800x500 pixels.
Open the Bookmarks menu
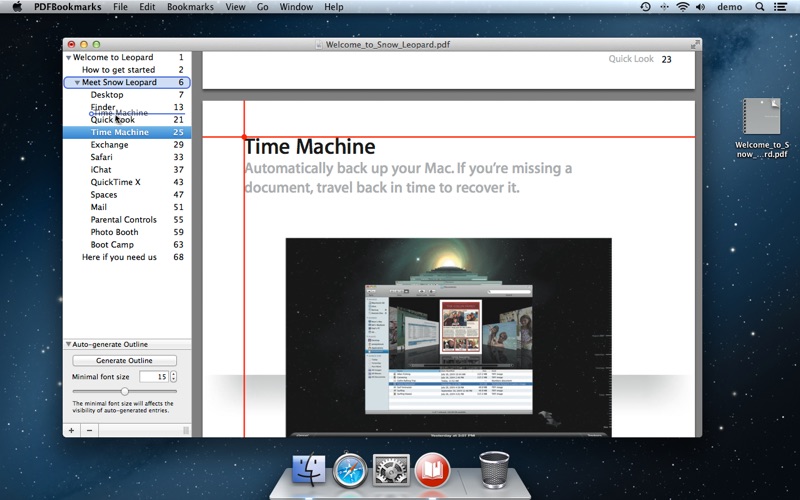point(190,7)
